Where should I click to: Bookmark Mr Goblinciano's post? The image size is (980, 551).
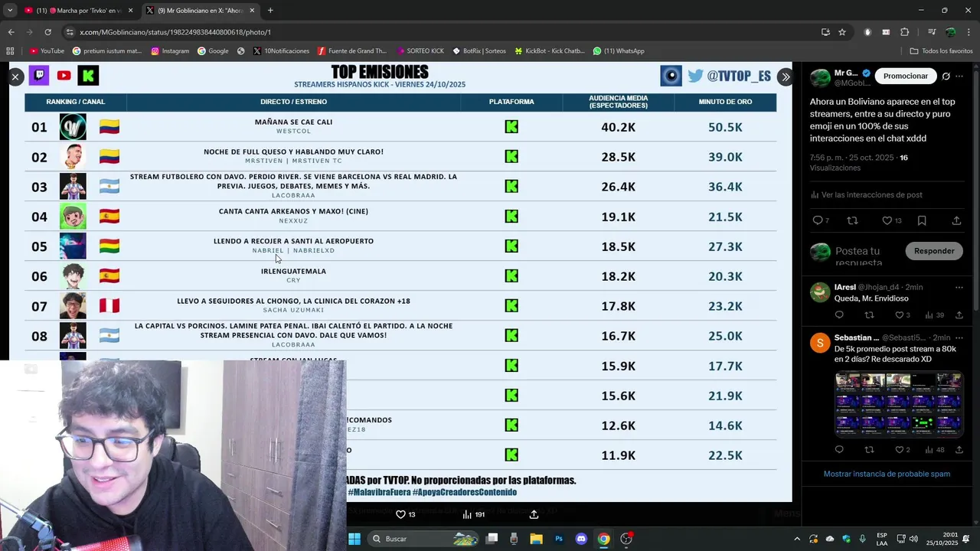[x=922, y=220]
